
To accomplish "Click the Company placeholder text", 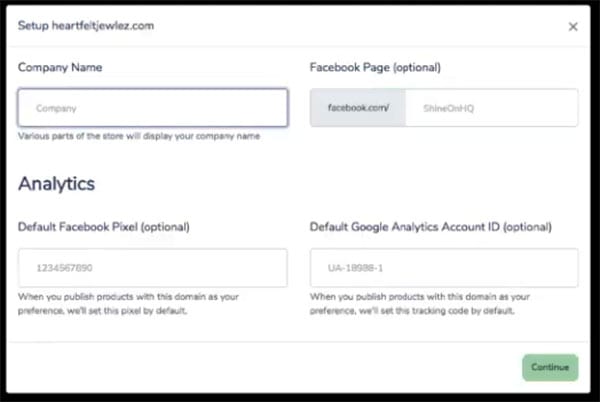I will click(x=56, y=108).
